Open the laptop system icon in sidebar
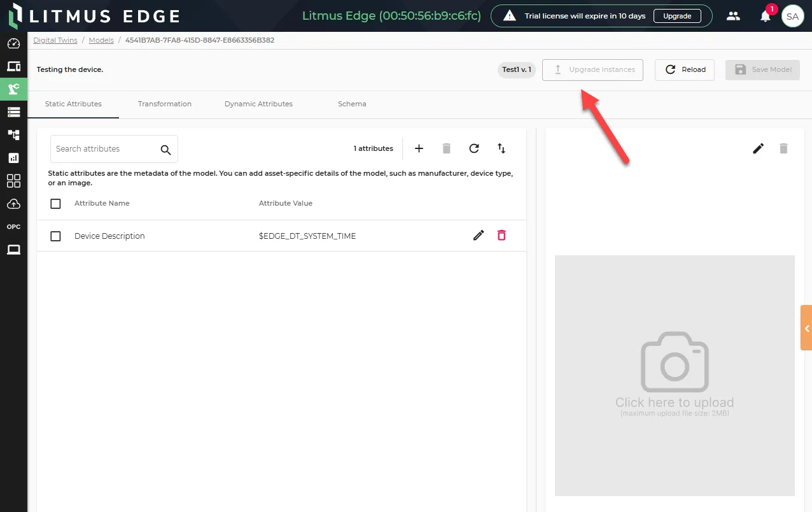Screen dimensions: 812x512 pyautogui.click(x=13, y=250)
